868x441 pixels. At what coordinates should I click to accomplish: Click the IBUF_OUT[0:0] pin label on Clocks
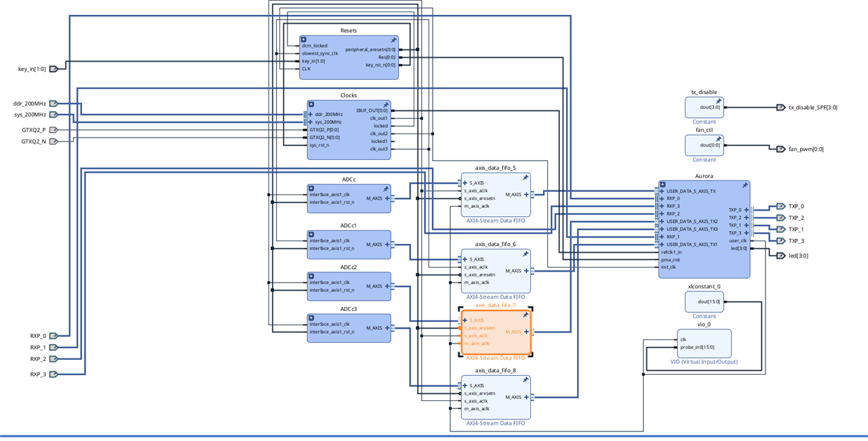372,110
